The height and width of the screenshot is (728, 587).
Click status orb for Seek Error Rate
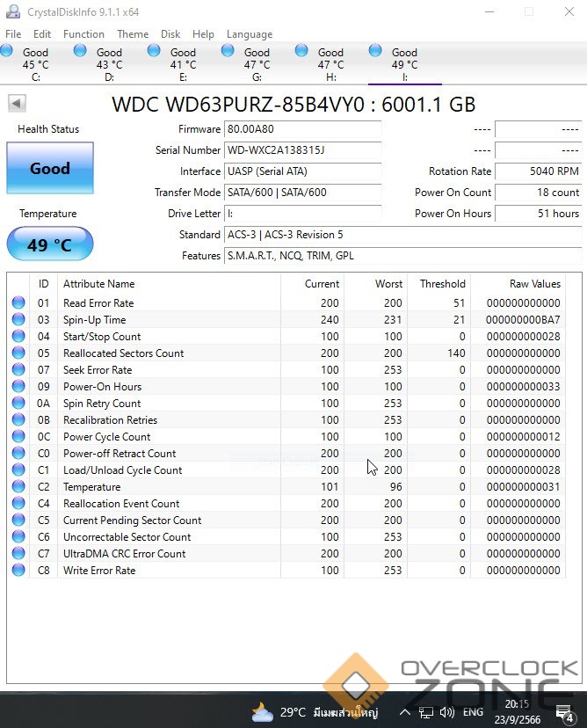coord(18,369)
